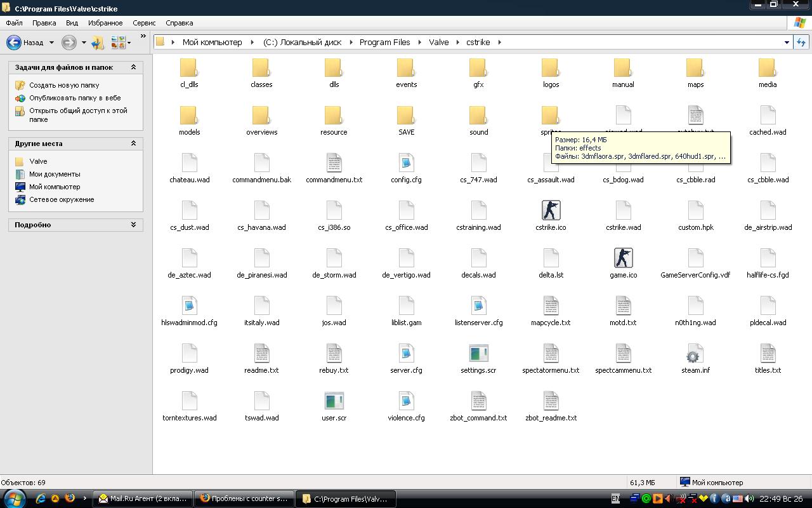Go back with the Назад button
812x508 pixels.
coord(25,43)
